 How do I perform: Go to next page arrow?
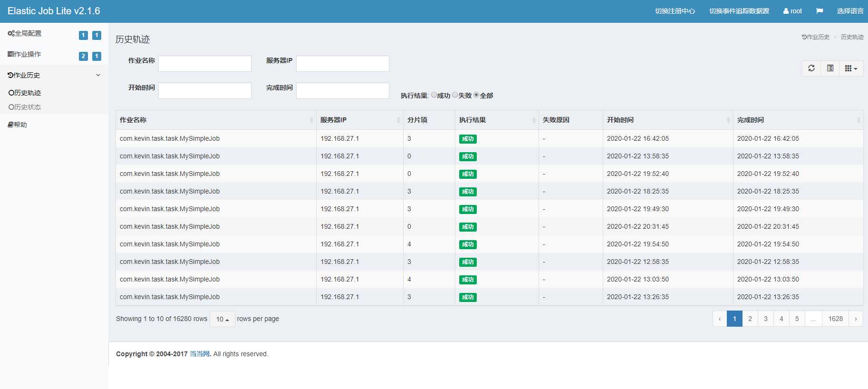(856, 319)
